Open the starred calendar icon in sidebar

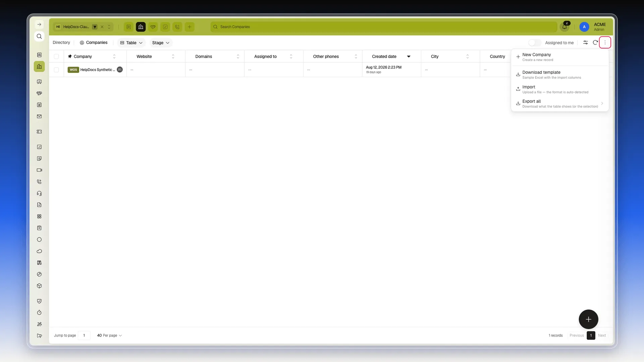pos(39,105)
